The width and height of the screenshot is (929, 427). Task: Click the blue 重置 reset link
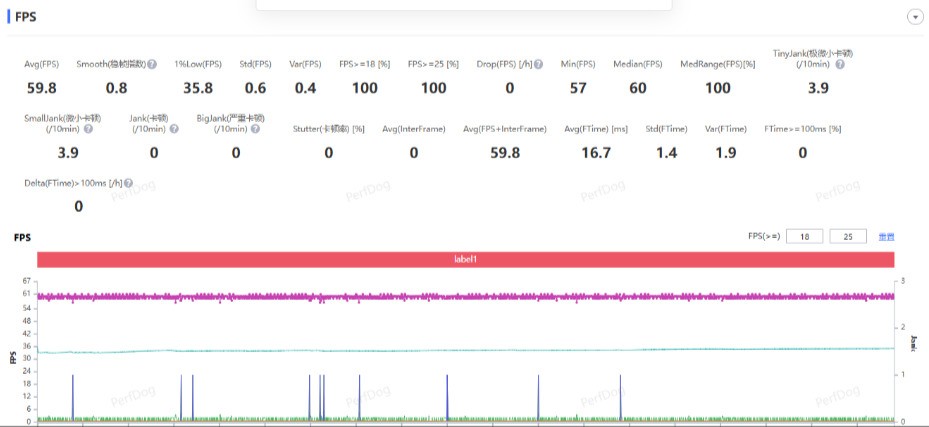click(885, 237)
